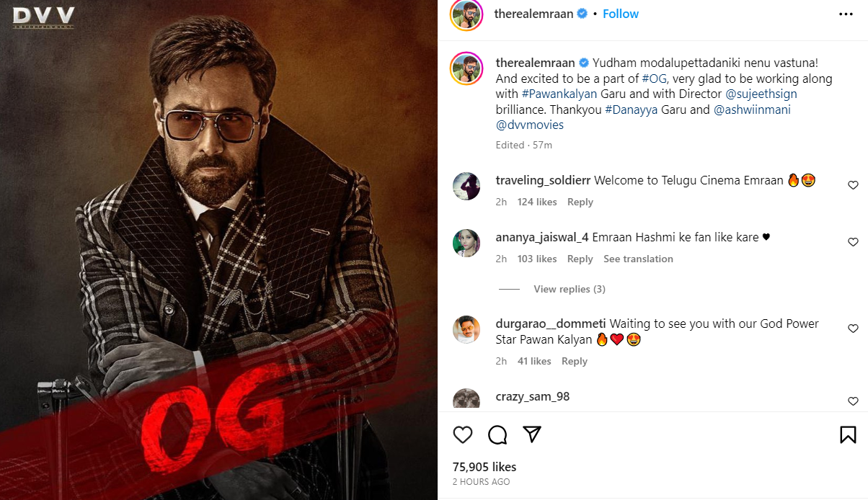The height and width of the screenshot is (500, 868).
Task: View the 75,905 likes list
Action: (x=484, y=467)
